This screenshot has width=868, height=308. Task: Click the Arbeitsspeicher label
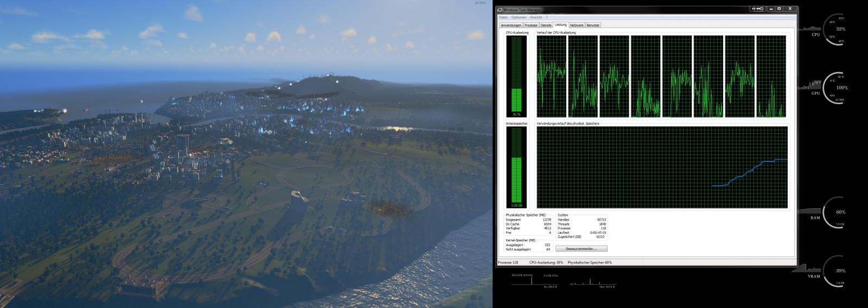point(516,124)
